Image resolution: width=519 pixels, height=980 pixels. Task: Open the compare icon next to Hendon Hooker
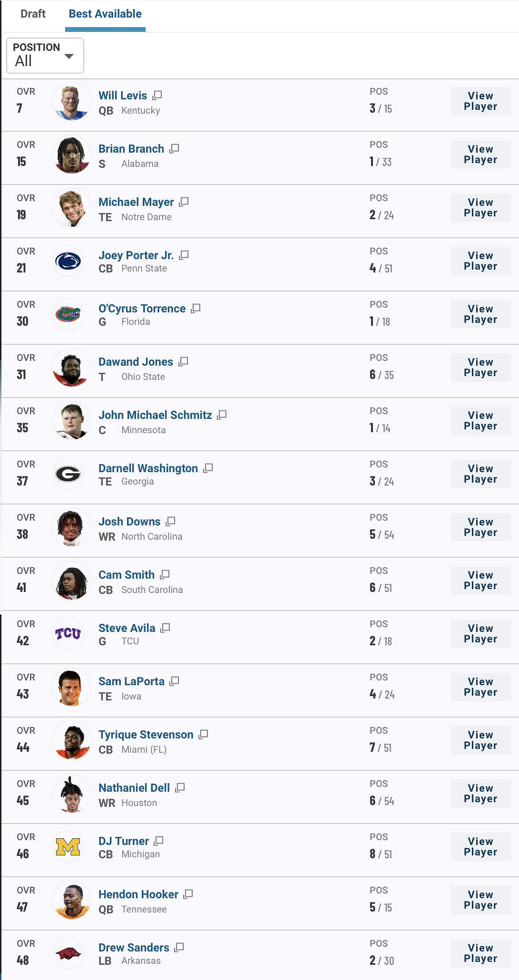tap(188, 894)
